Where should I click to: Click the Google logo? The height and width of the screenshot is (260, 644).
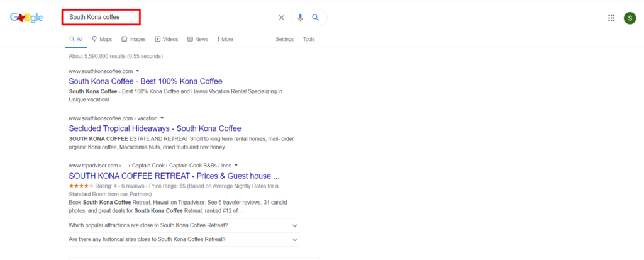click(26, 18)
